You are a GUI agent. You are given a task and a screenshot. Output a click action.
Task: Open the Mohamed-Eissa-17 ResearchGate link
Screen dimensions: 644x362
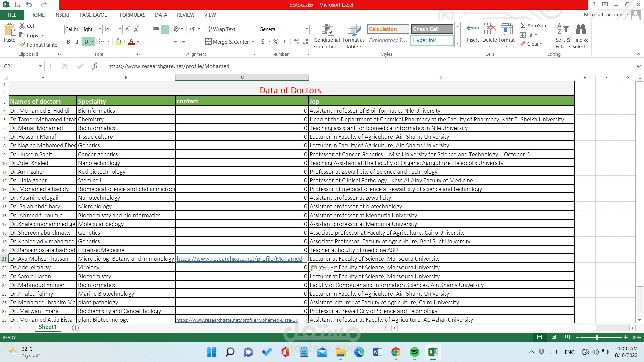[237, 320]
